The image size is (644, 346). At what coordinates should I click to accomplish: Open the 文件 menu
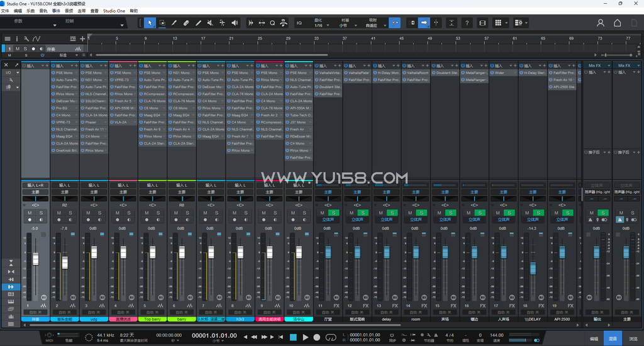tap(5, 11)
